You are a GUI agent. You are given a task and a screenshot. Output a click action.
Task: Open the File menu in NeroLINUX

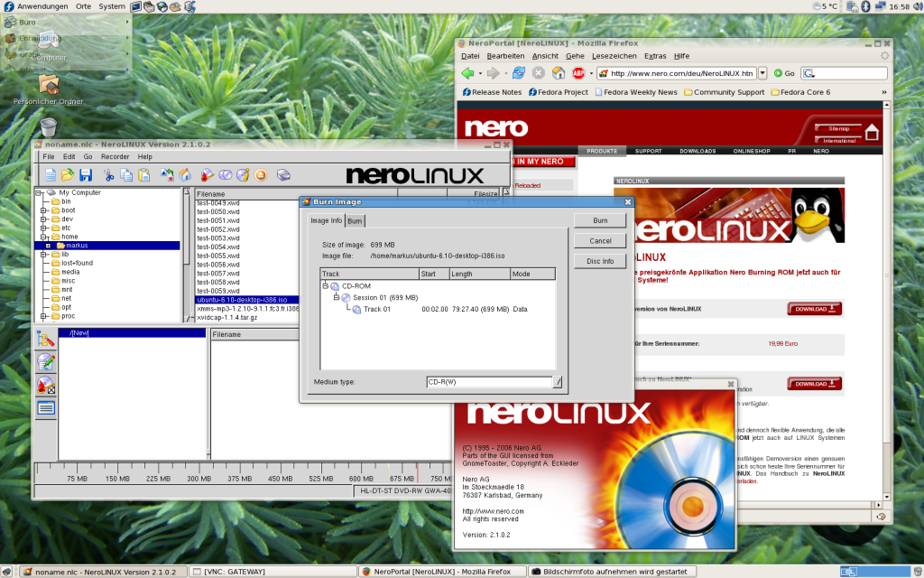(x=49, y=157)
